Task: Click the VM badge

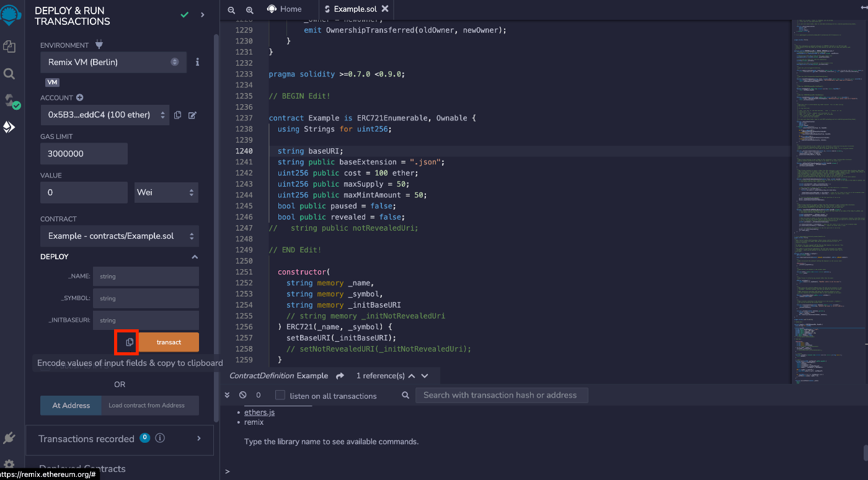Action: pos(52,82)
